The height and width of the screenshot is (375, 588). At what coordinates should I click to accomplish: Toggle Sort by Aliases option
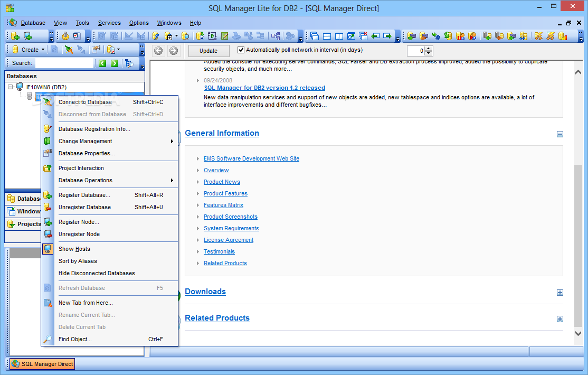78,261
